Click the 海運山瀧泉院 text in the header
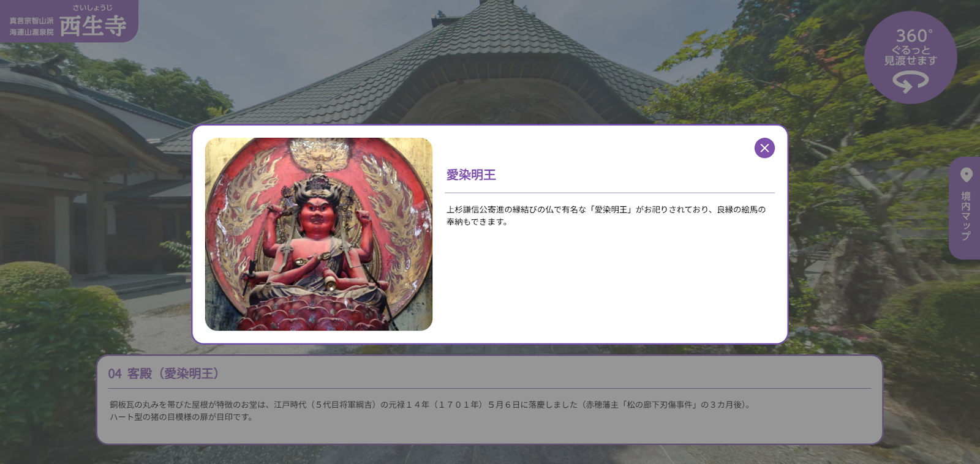Viewport: 980px width, 464px height. (x=31, y=32)
